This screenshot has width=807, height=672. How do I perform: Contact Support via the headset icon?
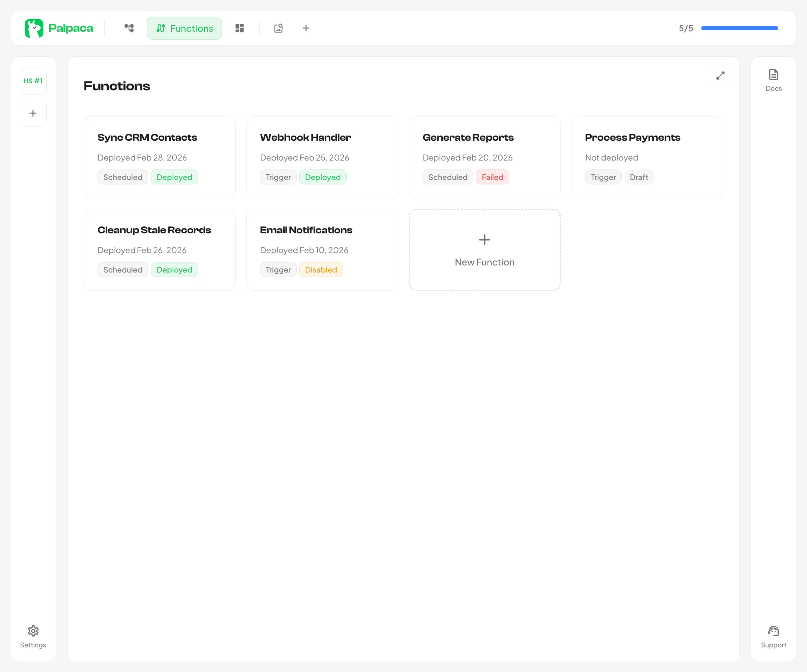click(x=774, y=636)
